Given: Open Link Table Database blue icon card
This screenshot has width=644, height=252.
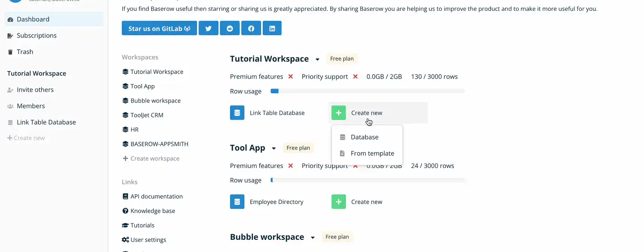Looking at the screenshot, I should (237, 112).
